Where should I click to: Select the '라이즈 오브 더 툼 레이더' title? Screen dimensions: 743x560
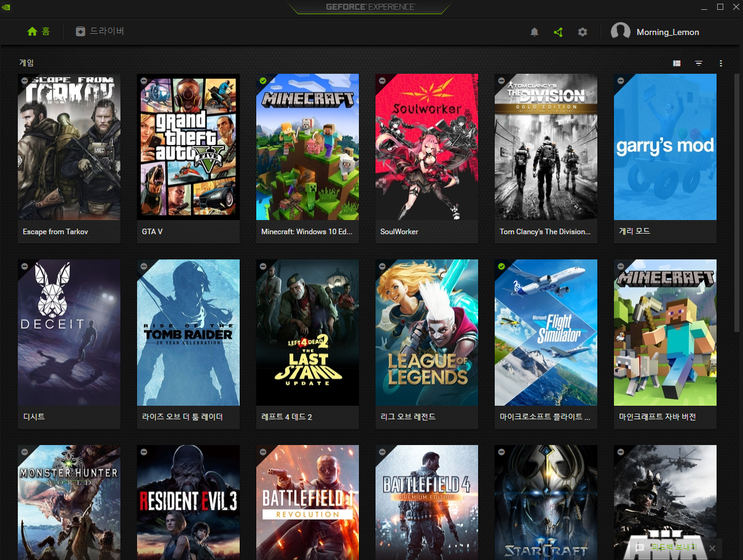182,417
